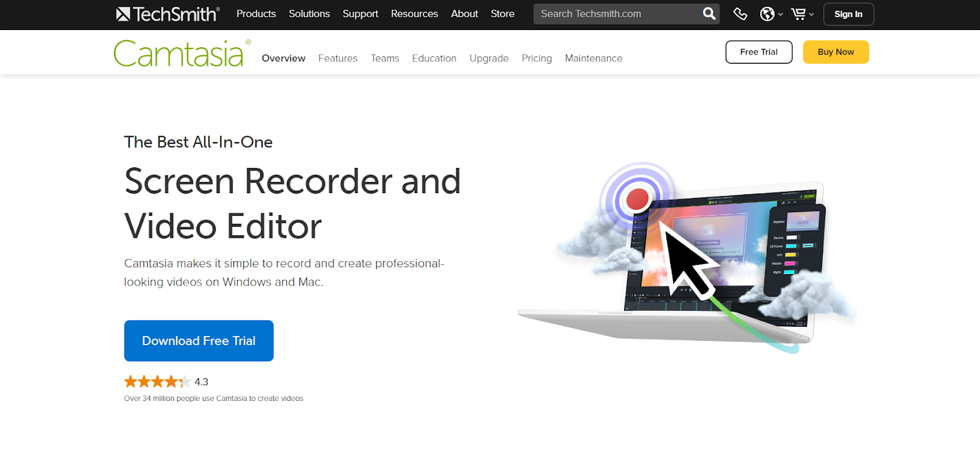Click the Sign In button
The width and height of the screenshot is (980, 461).
pos(848,14)
